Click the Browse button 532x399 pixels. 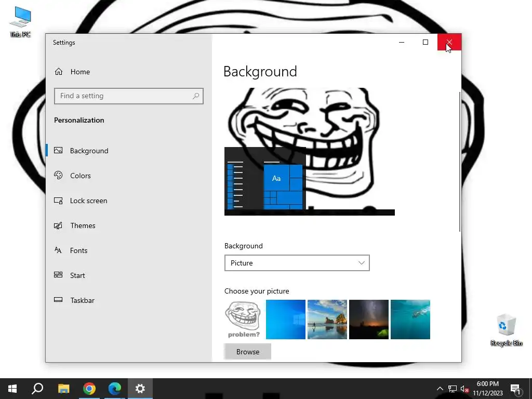pyautogui.click(x=247, y=352)
